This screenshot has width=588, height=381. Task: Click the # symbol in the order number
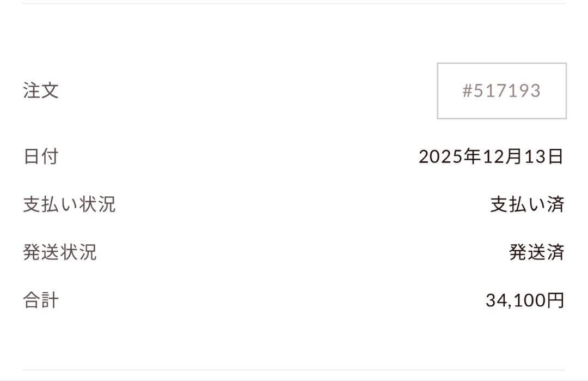(x=467, y=90)
